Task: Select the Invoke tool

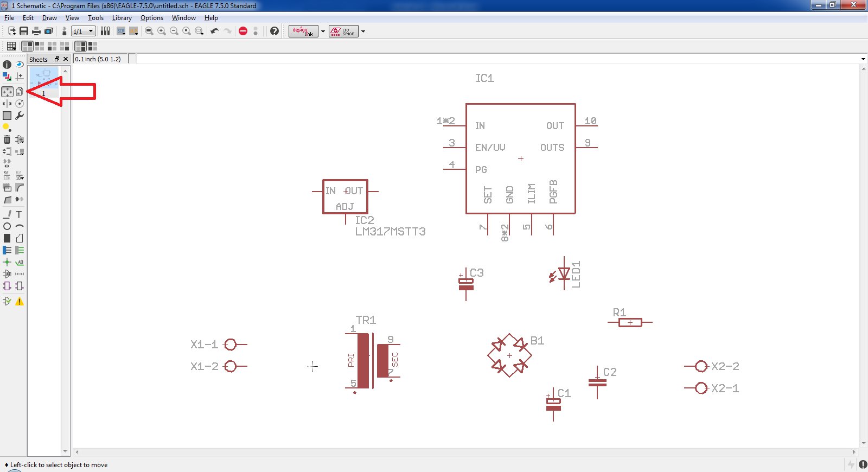Action: click(x=20, y=199)
